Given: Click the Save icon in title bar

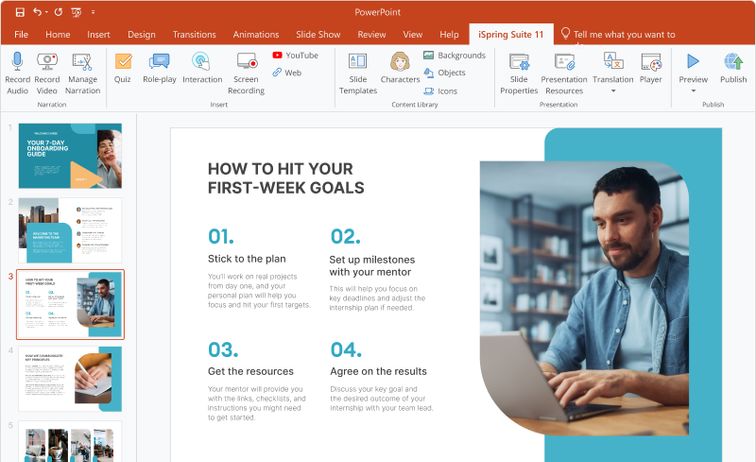Looking at the screenshot, I should click(19, 12).
